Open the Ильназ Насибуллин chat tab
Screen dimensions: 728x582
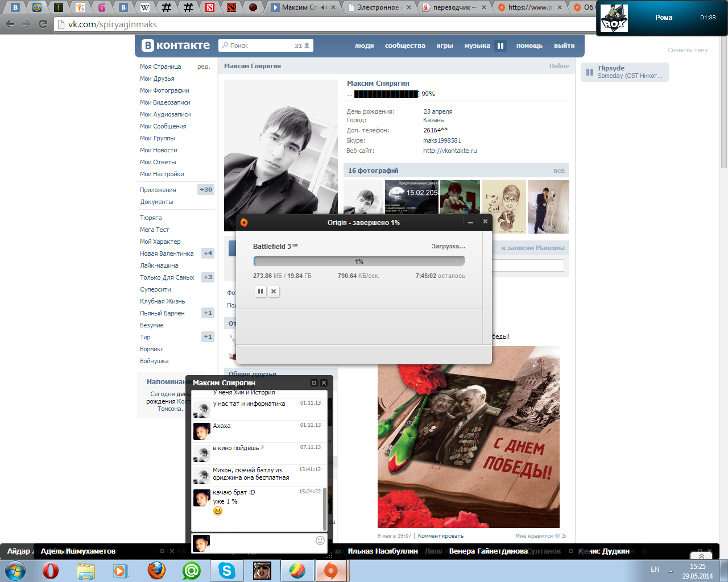(x=383, y=551)
